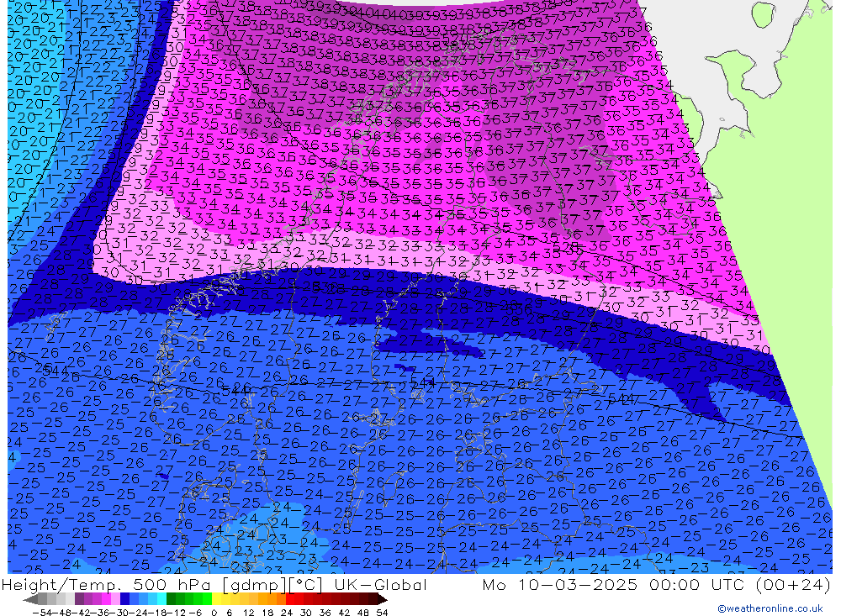Pick the 54 label on the temperature legend
The height and width of the screenshot is (616, 841).
coord(382,613)
